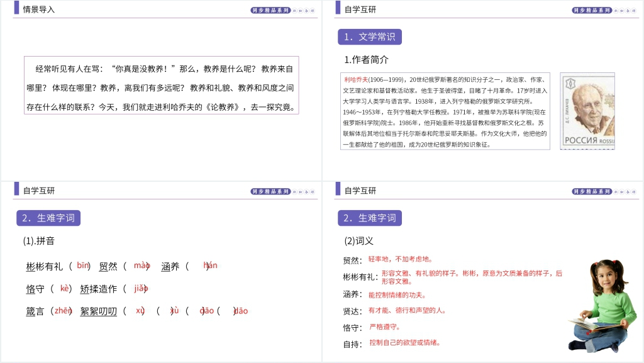Select the 情景导入 slide title text

[39, 9]
